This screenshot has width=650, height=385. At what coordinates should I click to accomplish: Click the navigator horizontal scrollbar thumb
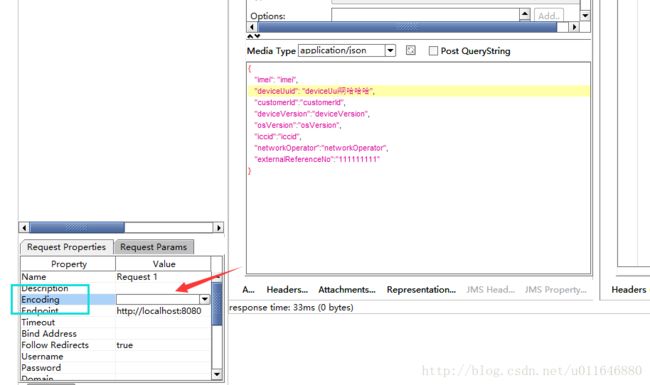click(77, 228)
